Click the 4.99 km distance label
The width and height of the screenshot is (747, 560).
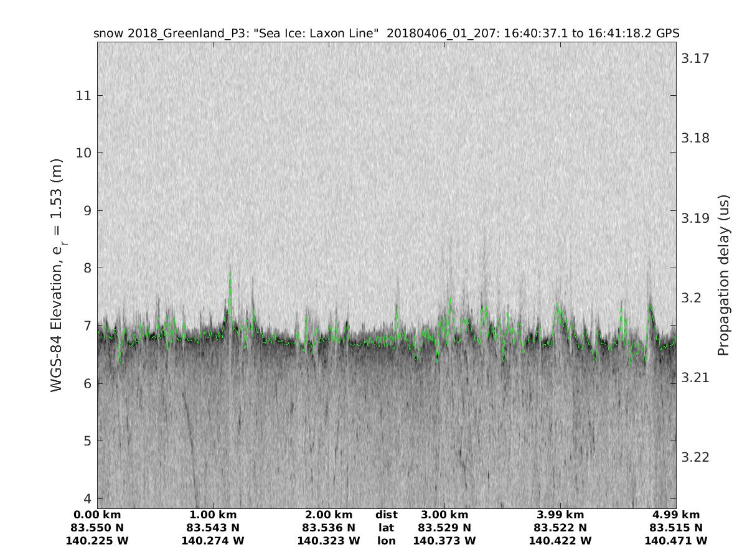pyautogui.click(x=676, y=515)
